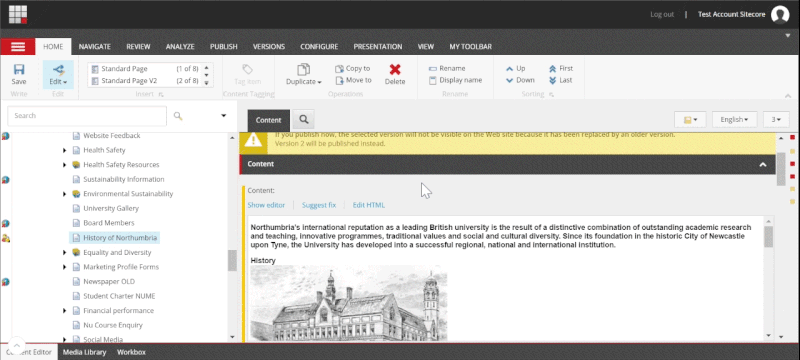Open the Edit lock icon button
800x360 pixels.
point(58,74)
